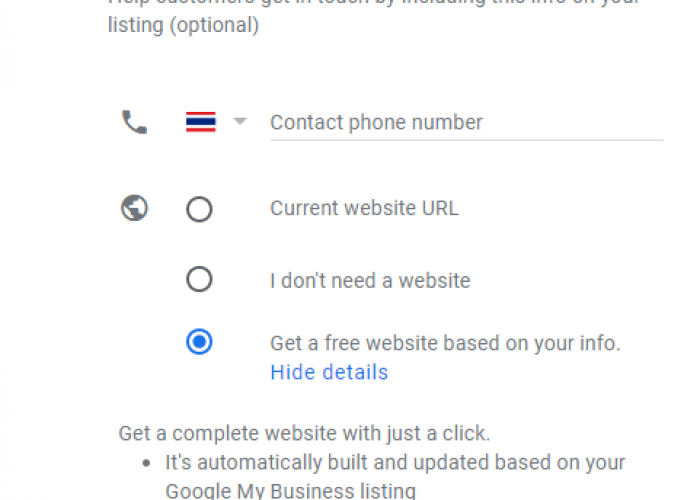
Task: Select the Get a free website radio button
Action: coord(199,342)
